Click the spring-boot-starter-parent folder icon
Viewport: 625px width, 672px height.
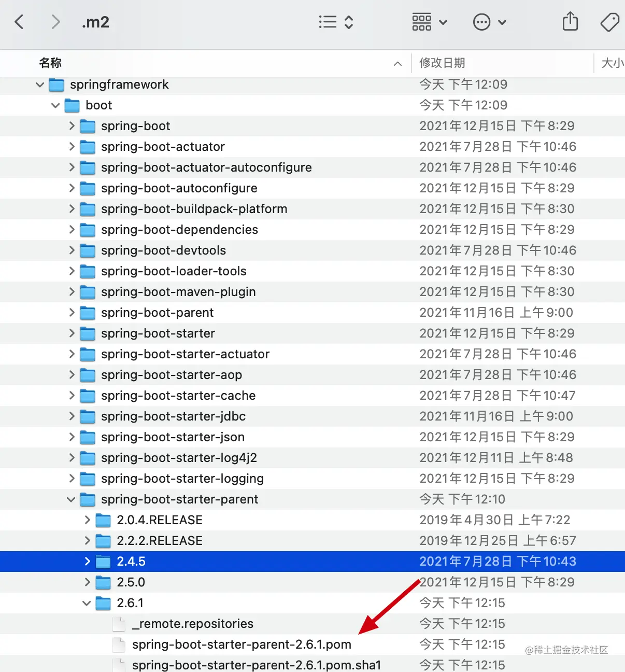pos(88,499)
